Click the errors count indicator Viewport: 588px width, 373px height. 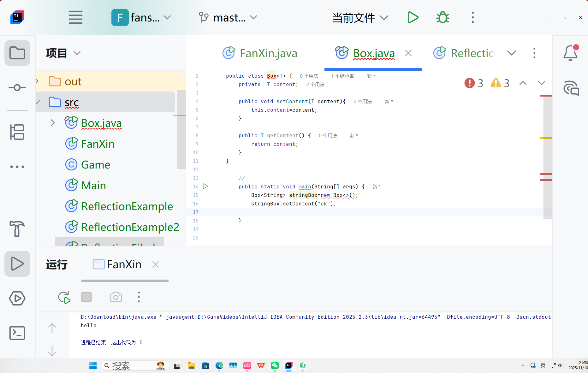[x=474, y=83]
